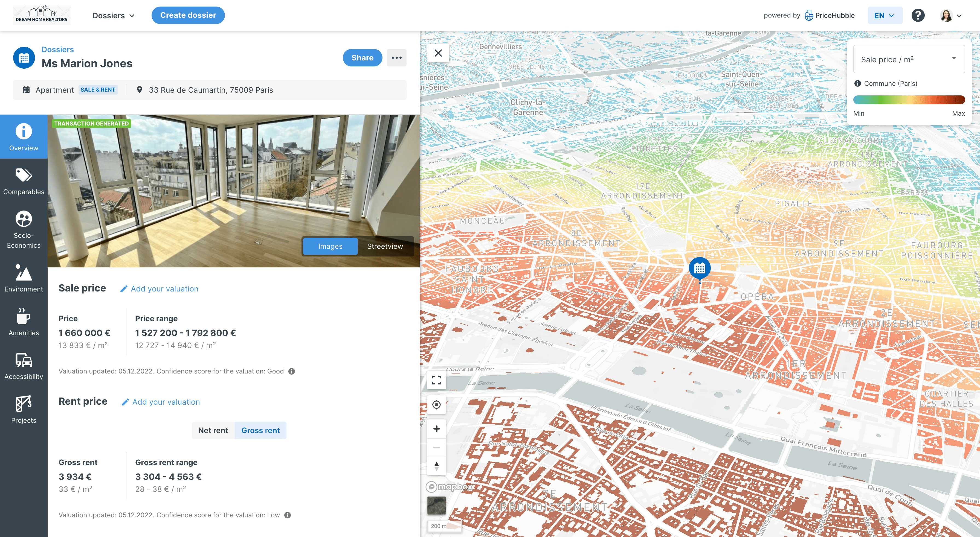
Task: Click the help question mark icon
Action: click(918, 15)
